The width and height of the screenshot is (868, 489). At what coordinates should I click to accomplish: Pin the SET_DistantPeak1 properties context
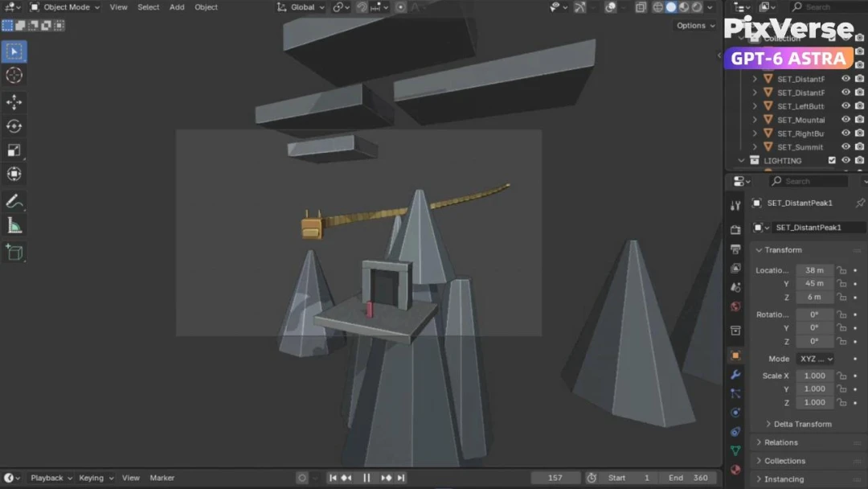tap(860, 203)
